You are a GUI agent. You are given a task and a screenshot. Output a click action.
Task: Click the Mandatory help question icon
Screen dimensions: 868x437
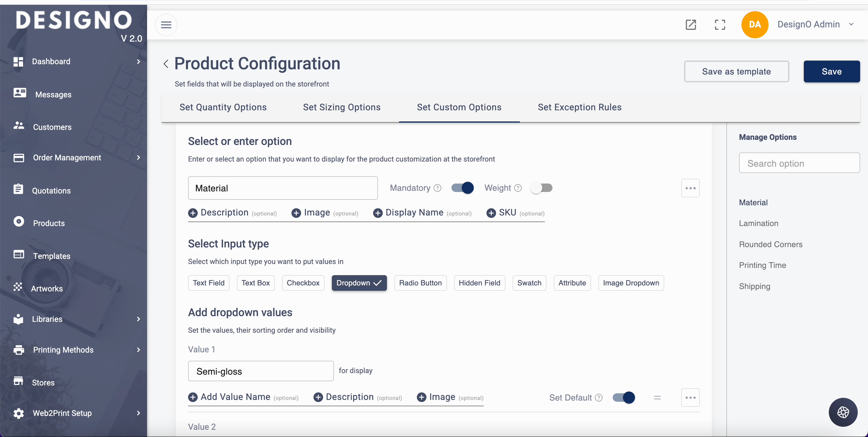point(437,188)
